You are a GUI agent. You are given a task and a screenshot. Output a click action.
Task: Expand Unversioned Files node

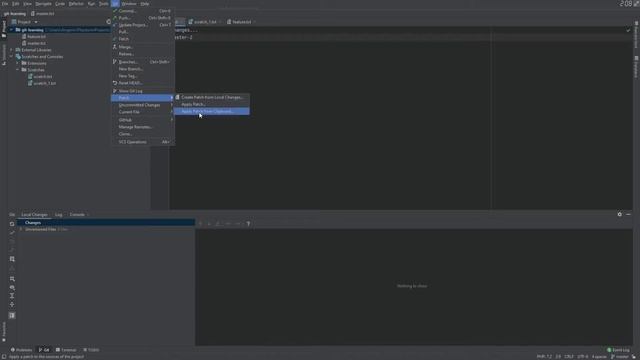tap(21, 229)
